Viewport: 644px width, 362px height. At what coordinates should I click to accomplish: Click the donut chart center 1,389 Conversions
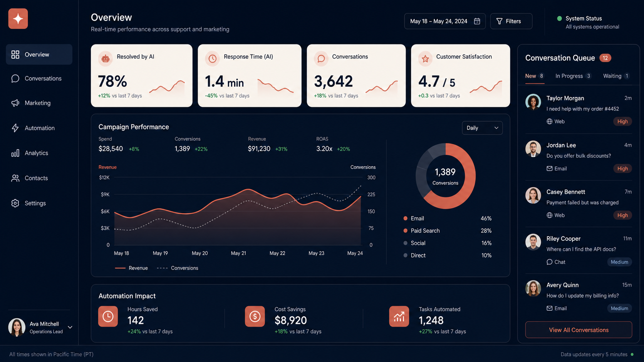445,176
